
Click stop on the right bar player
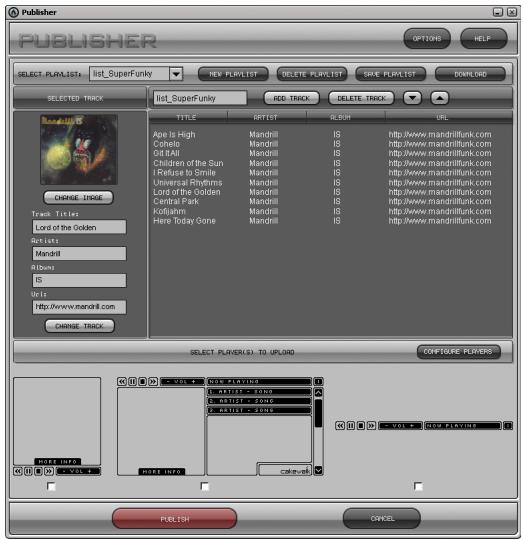(361, 426)
